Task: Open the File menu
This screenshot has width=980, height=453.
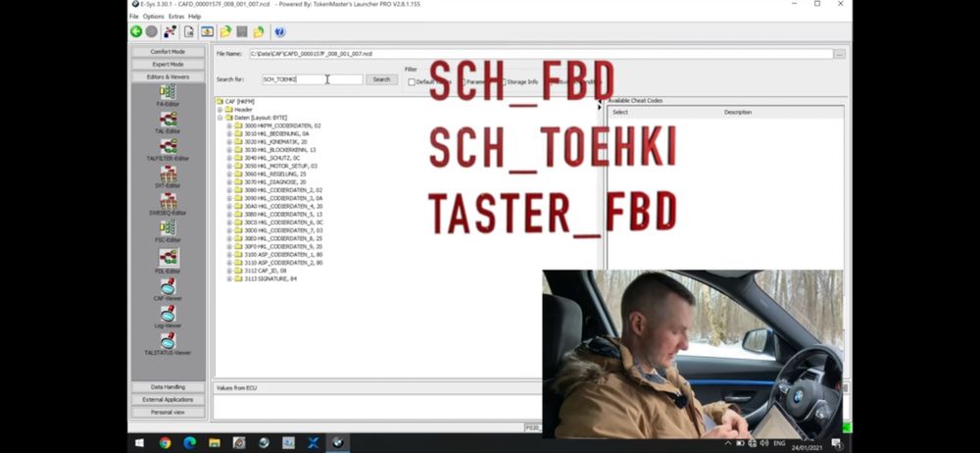Action: 133,17
